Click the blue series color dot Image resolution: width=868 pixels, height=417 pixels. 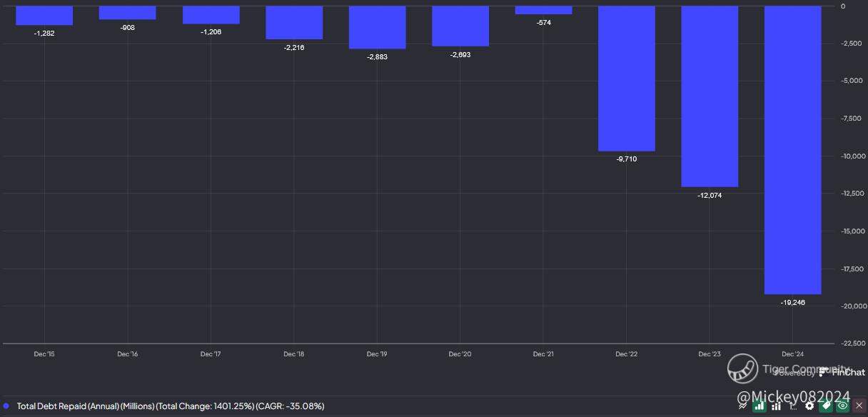6,406
